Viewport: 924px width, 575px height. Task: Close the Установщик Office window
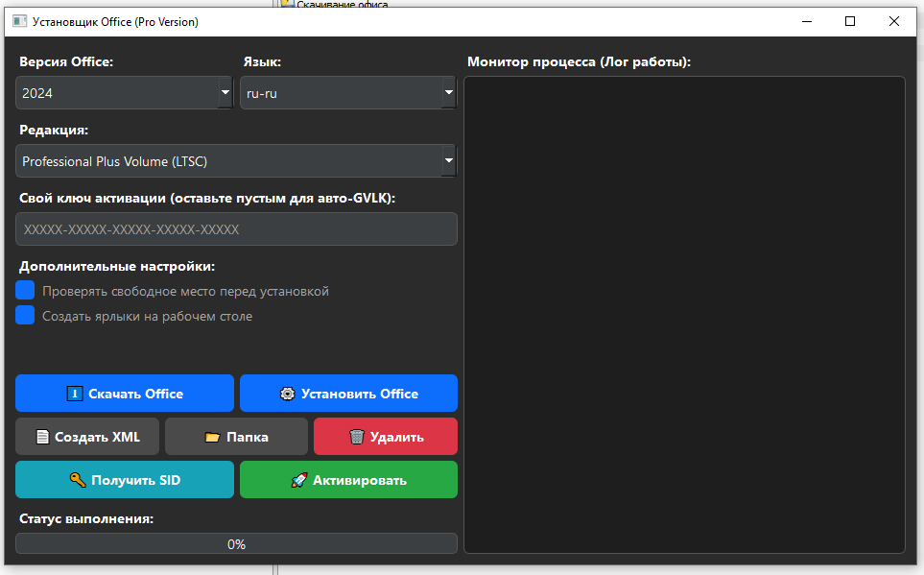894,21
